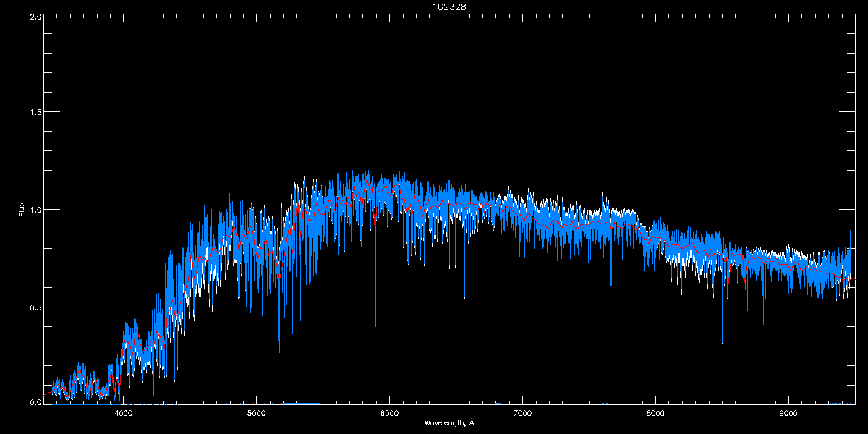Screen dimensions: 868x434
Task: Click the 5000 x-axis tick label
Action: [x=256, y=414]
